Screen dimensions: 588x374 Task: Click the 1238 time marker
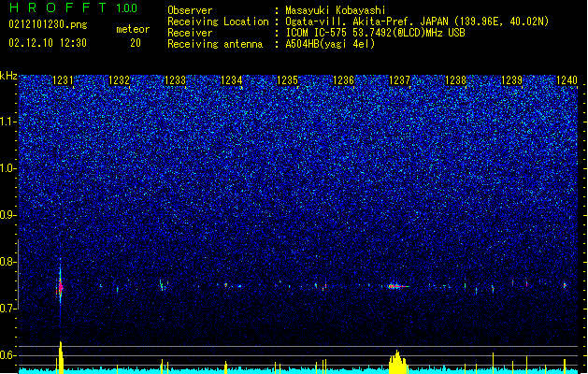tap(455, 80)
